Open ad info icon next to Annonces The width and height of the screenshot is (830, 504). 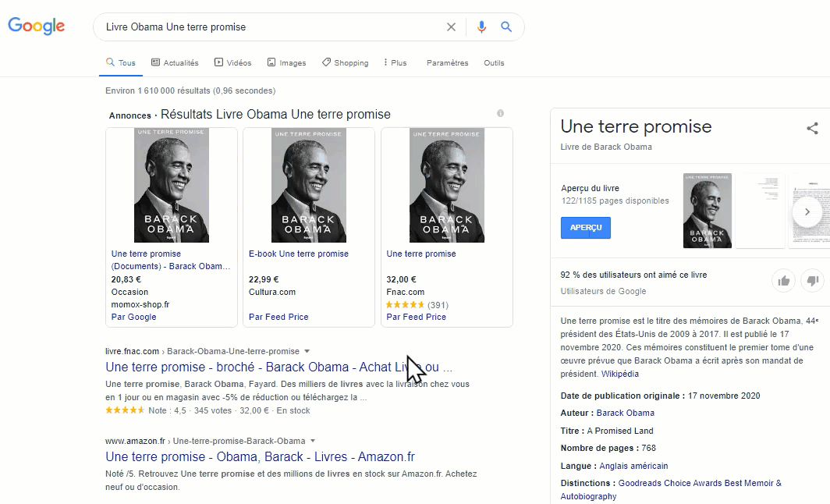tap(500, 113)
